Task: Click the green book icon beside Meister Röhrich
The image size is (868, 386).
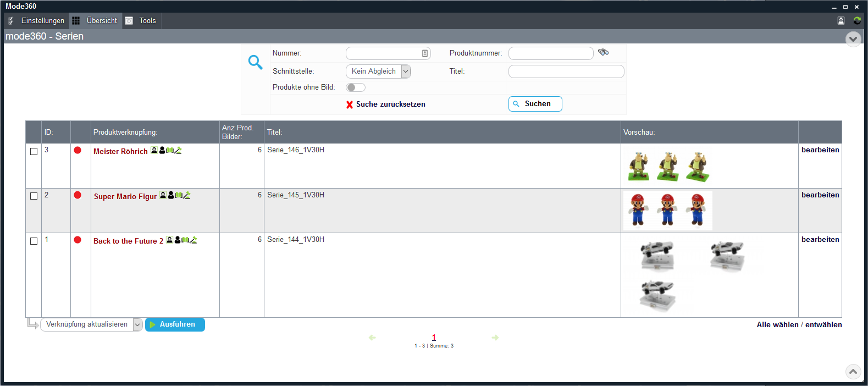Action: (170, 150)
